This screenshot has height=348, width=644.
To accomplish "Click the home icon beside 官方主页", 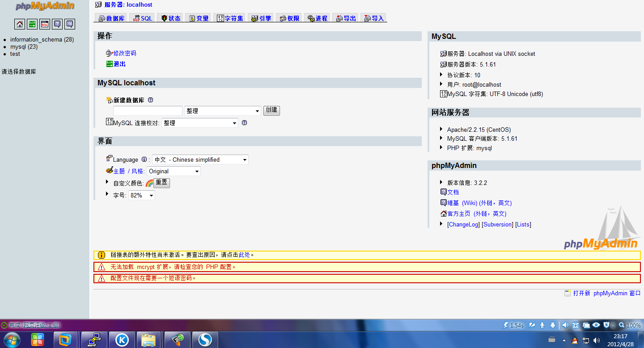I will pyautogui.click(x=445, y=214).
